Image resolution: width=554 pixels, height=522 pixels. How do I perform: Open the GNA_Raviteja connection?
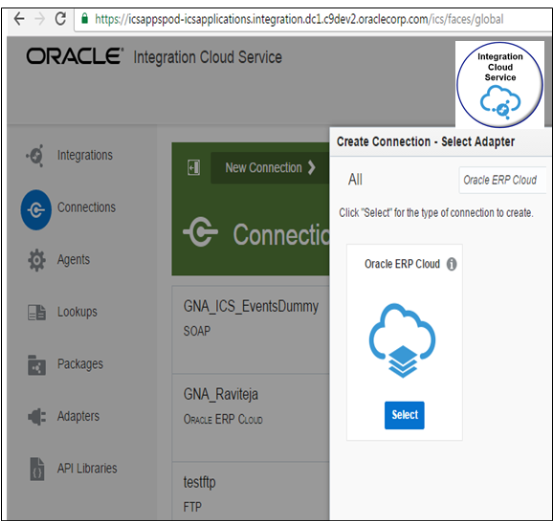pos(221,394)
